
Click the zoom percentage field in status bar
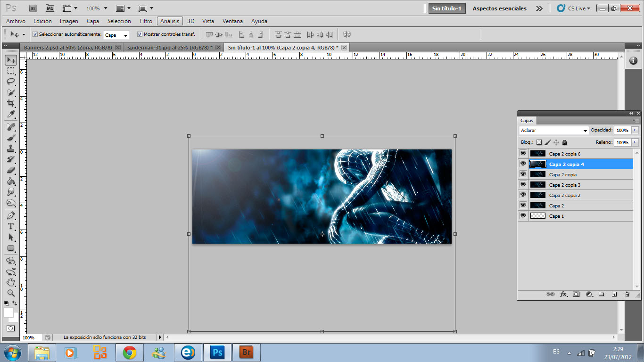click(x=31, y=337)
